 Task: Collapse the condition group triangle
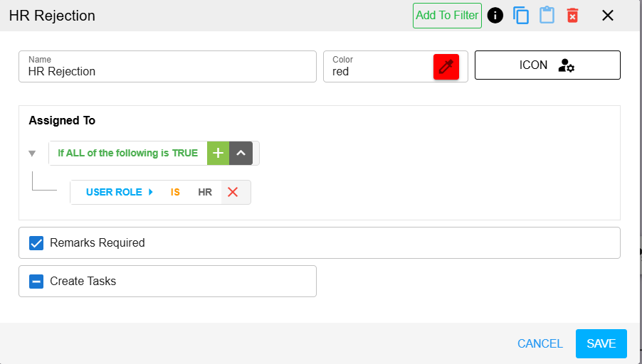coord(32,154)
